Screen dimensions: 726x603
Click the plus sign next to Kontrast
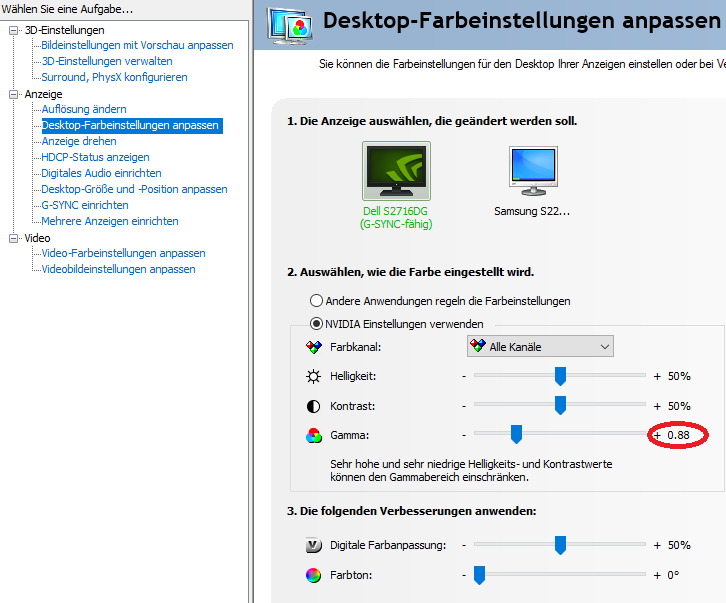click(657, 406)
